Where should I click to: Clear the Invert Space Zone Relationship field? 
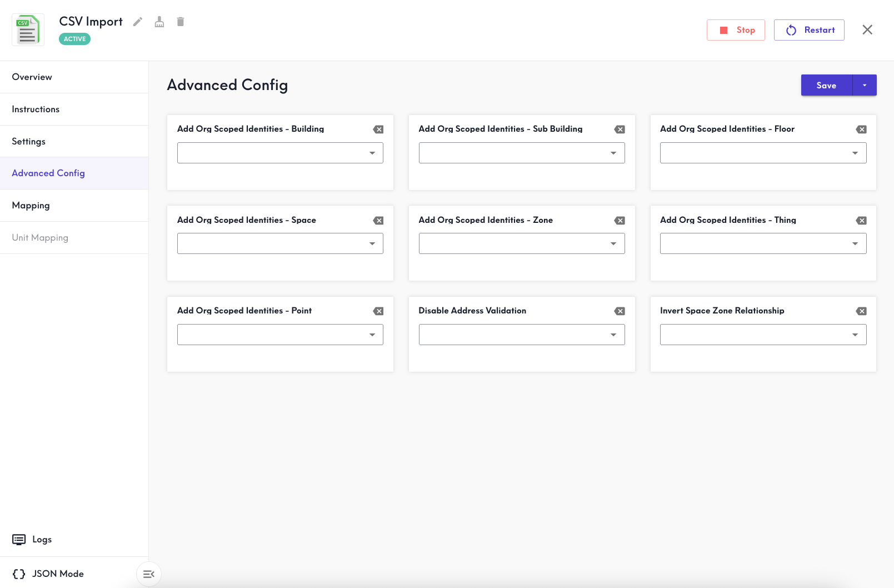[x=861, y=311]
